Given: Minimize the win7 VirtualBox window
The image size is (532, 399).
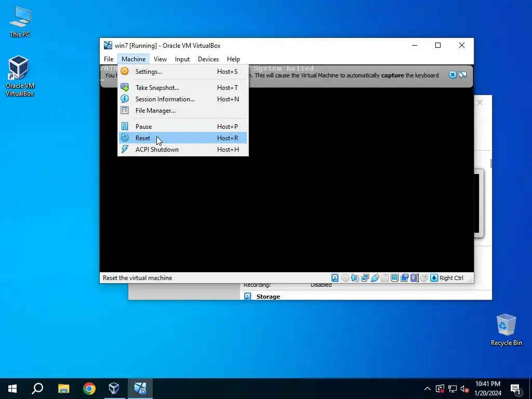Looking at the screenshot, I should click(x=414, y=46).
